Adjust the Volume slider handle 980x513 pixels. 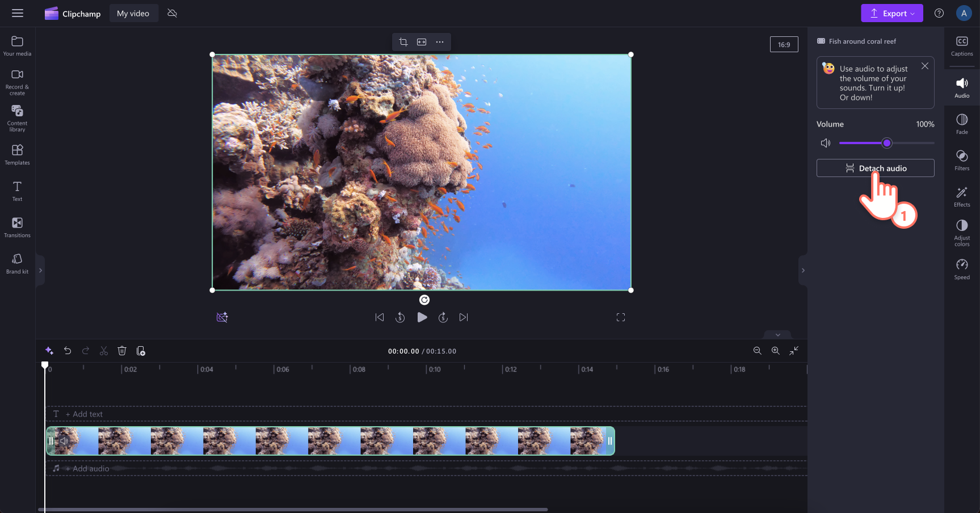point(887,143)
